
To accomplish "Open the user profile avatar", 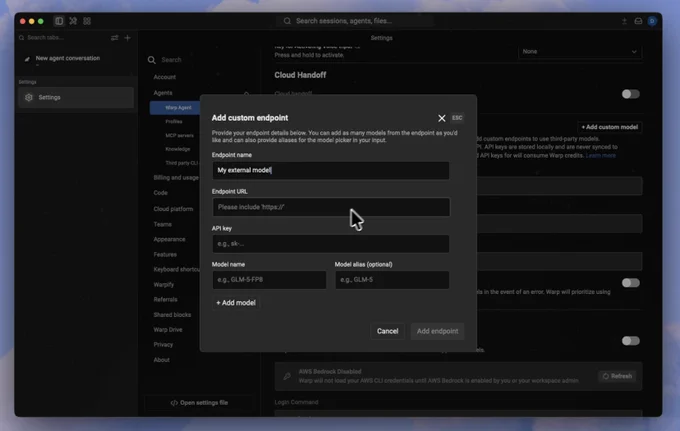I will point(652,21).
